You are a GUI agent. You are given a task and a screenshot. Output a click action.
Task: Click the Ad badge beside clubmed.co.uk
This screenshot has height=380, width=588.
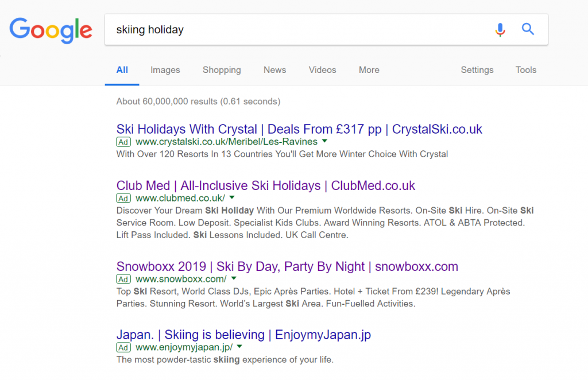tap(123, 198)
